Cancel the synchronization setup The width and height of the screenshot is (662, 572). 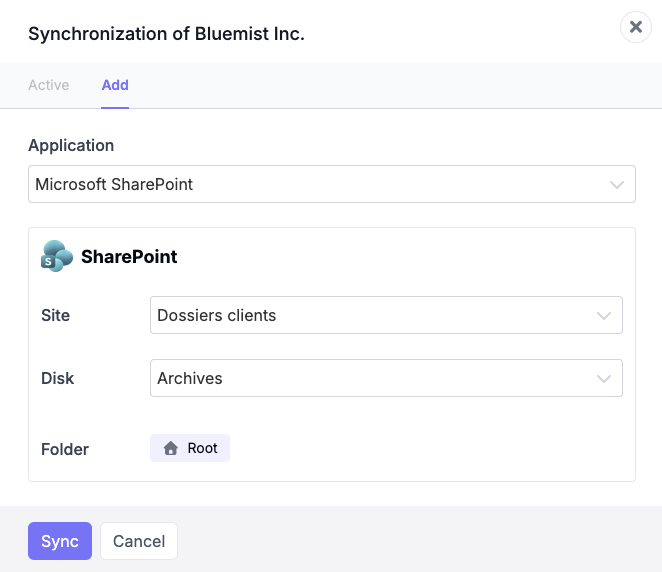[139, 541]
